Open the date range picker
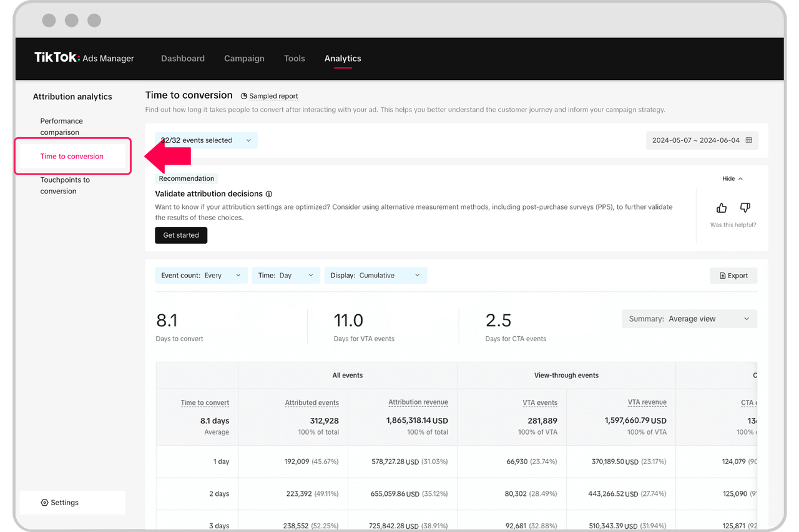This screenshot has height=532, width=799. pos(702,140)
